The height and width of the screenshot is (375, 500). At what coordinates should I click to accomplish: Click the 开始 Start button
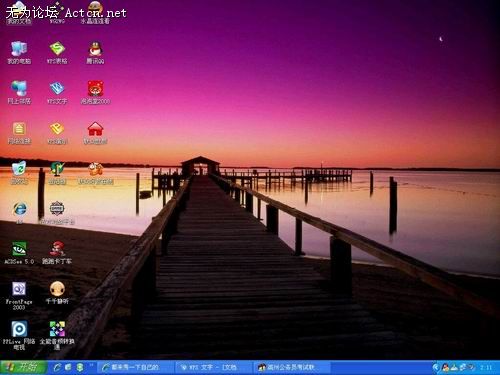[x=23, y=367]
